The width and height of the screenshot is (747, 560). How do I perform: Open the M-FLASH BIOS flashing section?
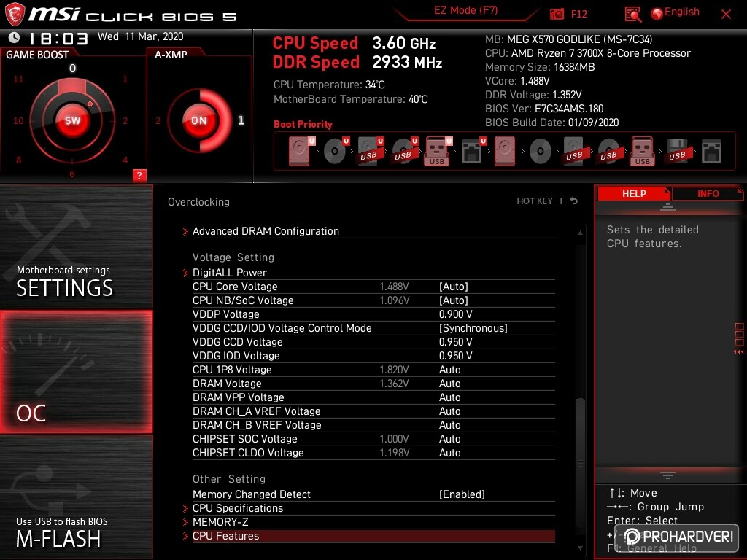pyautogui.click(x=76, y=497)
